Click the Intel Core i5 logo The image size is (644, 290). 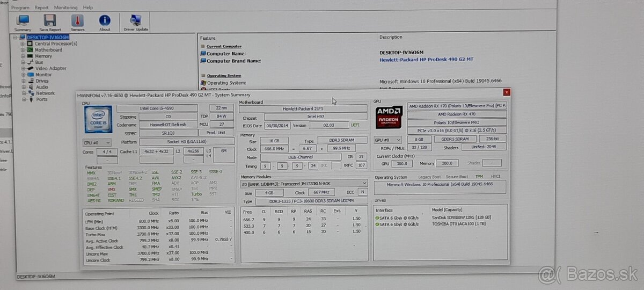(98, 119)
